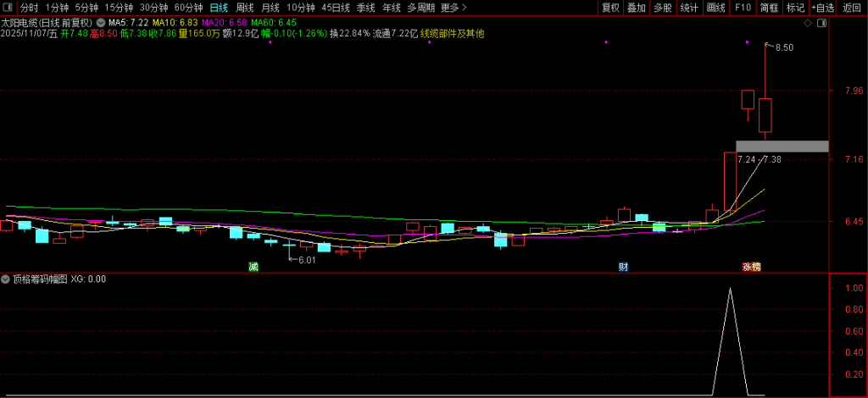Click the 复权 button

click(610, 8)
